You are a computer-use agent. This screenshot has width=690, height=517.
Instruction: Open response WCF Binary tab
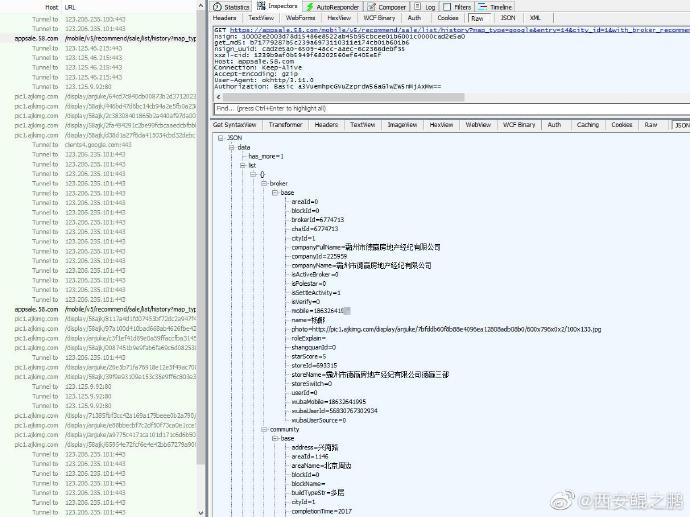(519, 125)
